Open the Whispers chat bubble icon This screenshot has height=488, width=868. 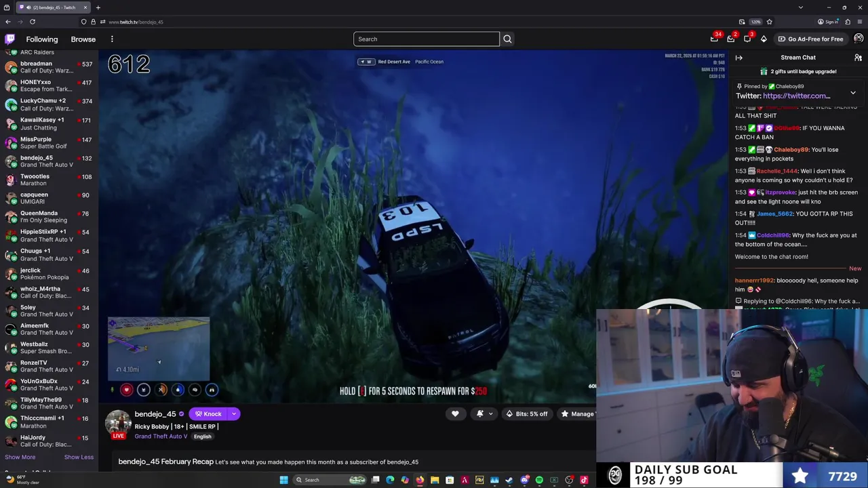(747, 39)
